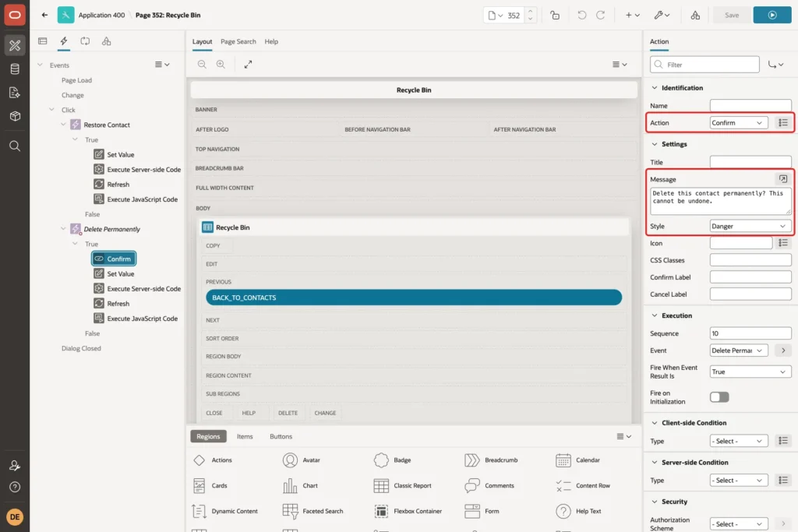Screen dimensions: 798x532
Task: Click the zoom out magnifier in Layout
Action: 202,64
